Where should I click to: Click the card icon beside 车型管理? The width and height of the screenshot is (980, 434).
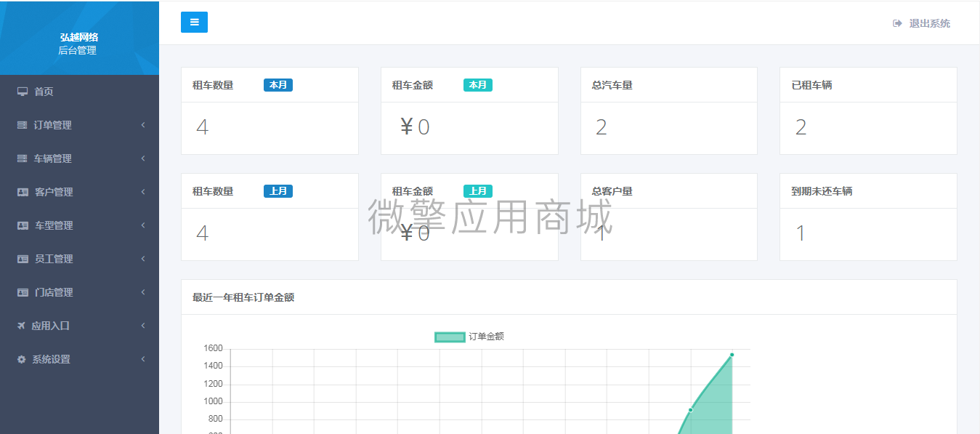23,225
